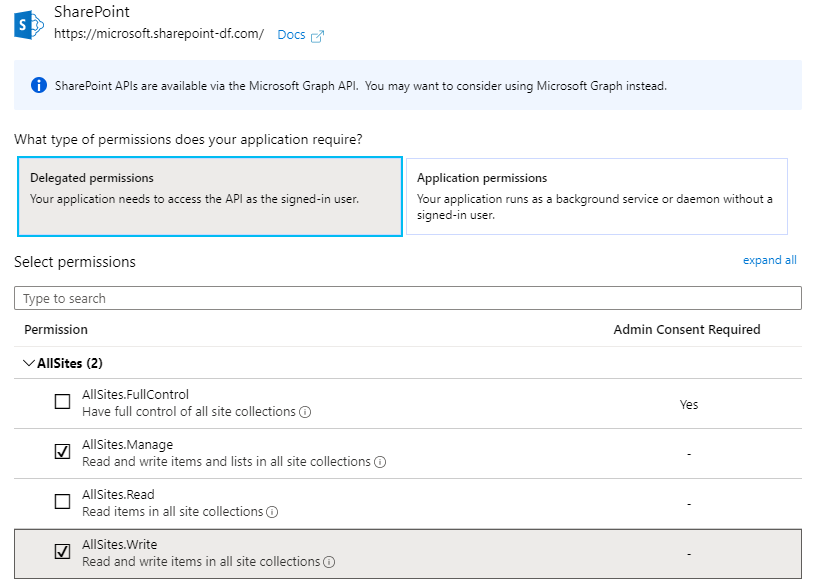826x581 pixels.
Task: Open the Docs link
Action: coord(291,35)
